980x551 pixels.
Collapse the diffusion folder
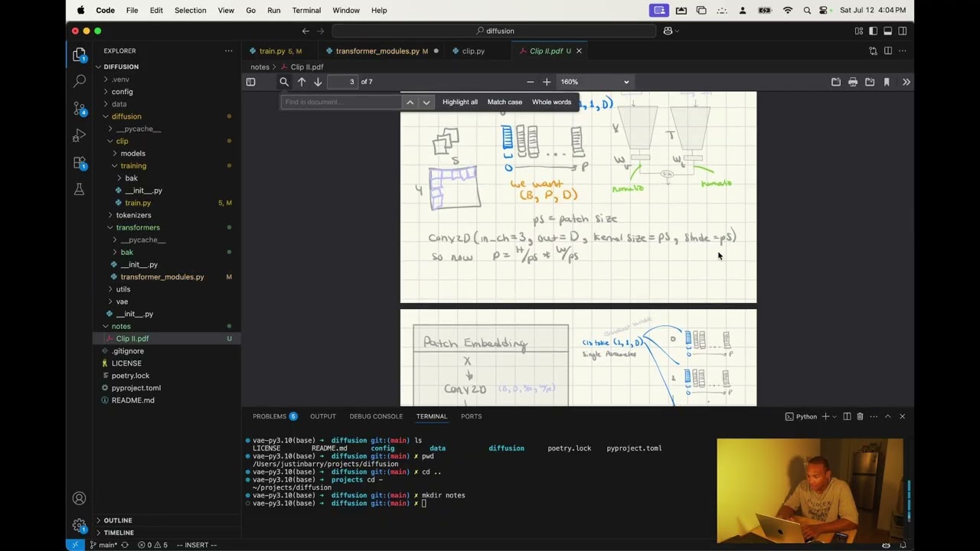(x=126, y=116)
